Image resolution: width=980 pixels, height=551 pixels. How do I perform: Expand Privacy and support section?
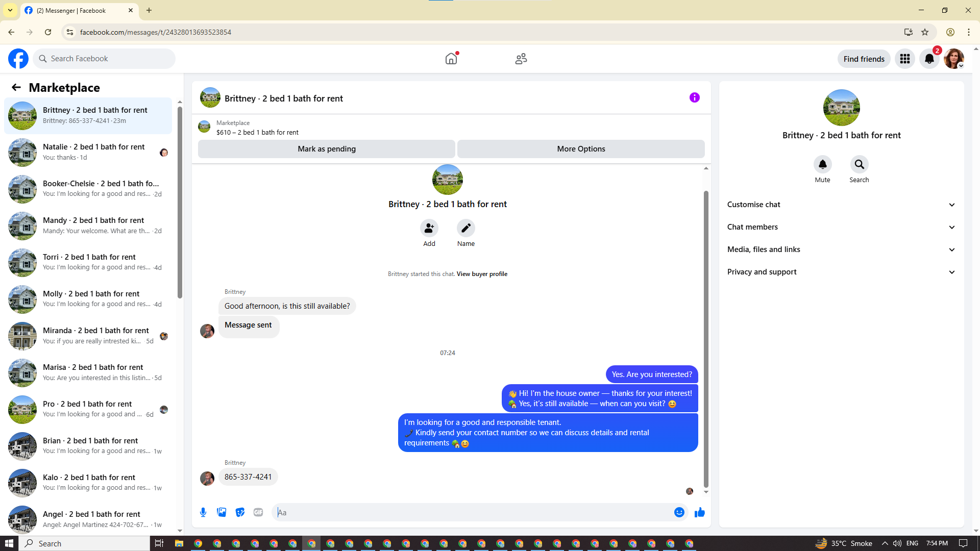(x=842, y=272)
